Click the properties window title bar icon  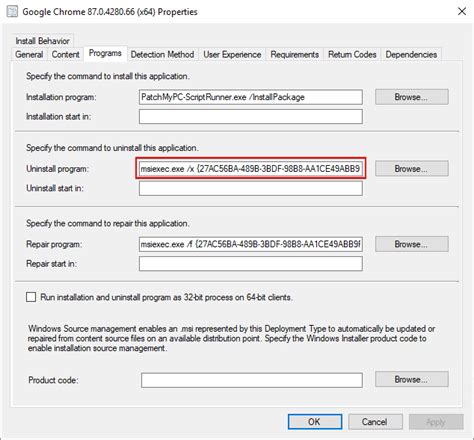pos(12,12)
